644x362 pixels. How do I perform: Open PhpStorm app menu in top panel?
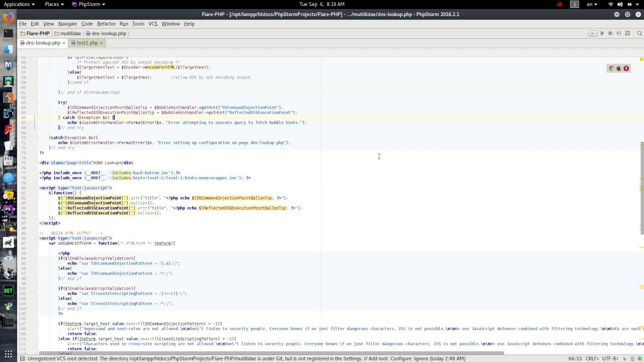89,4
